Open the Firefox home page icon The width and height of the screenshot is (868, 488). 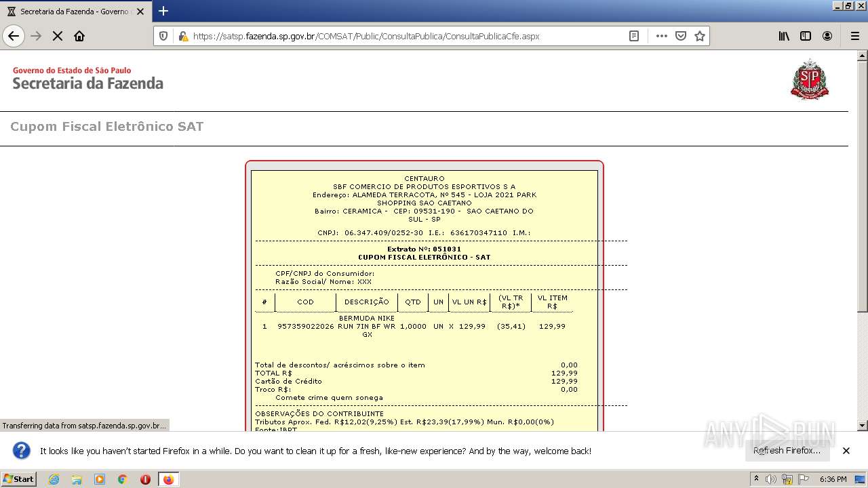coord(79,36)
